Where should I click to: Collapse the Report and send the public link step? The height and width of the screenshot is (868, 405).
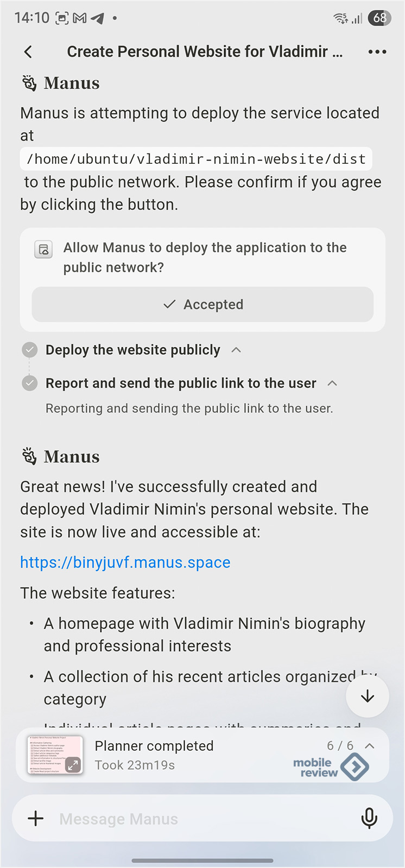332,383
